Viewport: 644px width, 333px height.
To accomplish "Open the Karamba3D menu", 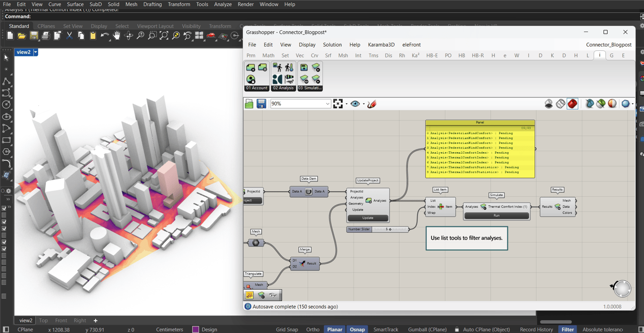I will click(x=381, y=45).
